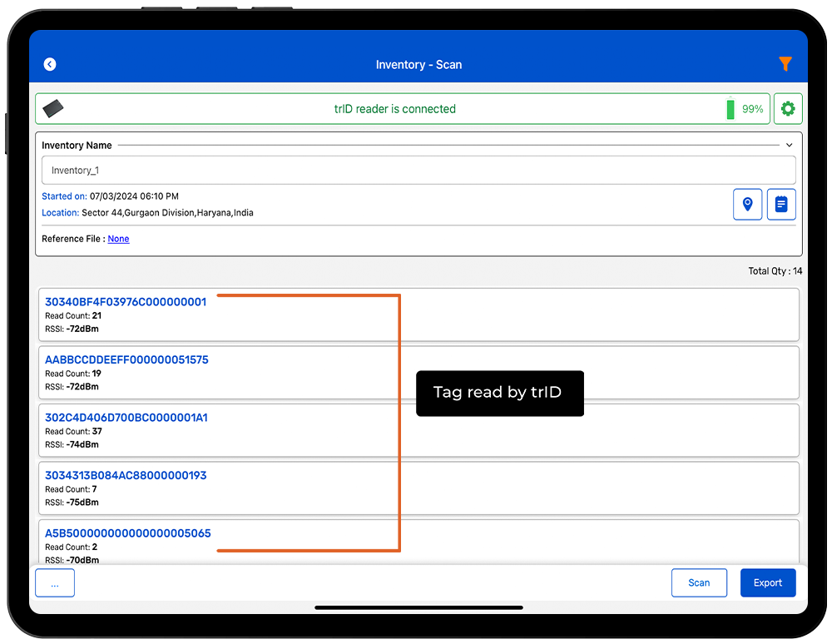Open the location pin button
The height and width of the screenshot is (644, 832).
[x=747, y=204]
